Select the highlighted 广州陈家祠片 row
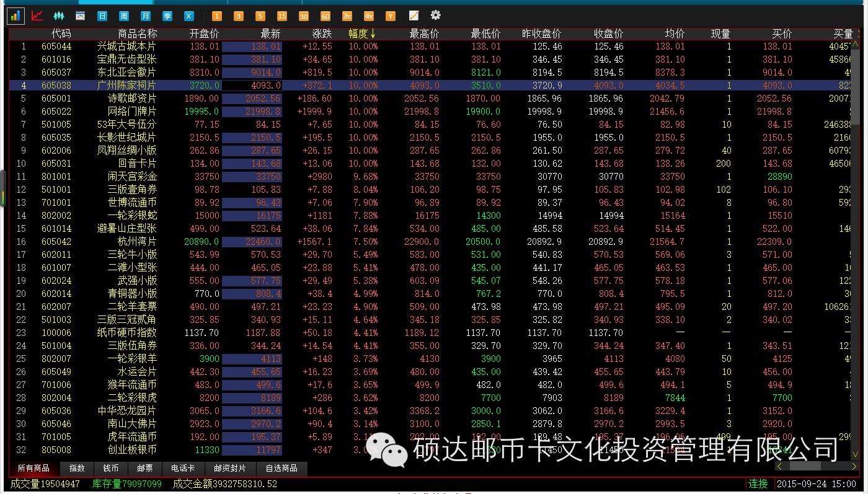 pos(431,86)
